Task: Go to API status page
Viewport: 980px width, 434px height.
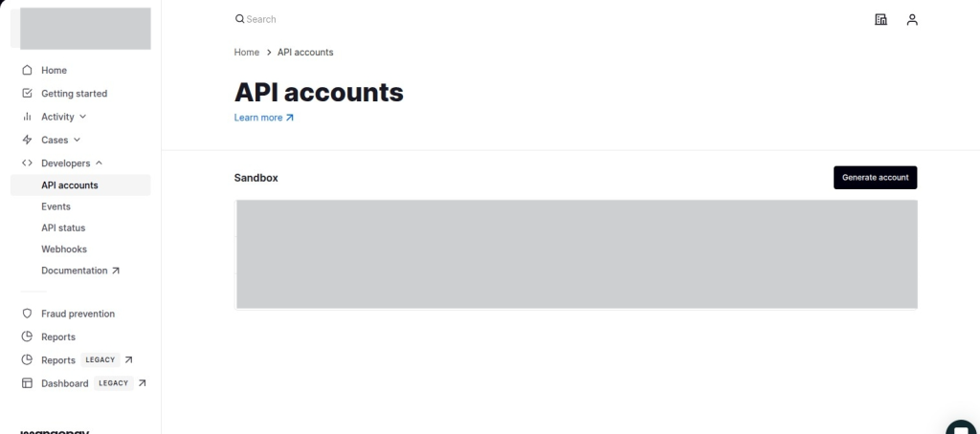Action: tap(63, 228)
